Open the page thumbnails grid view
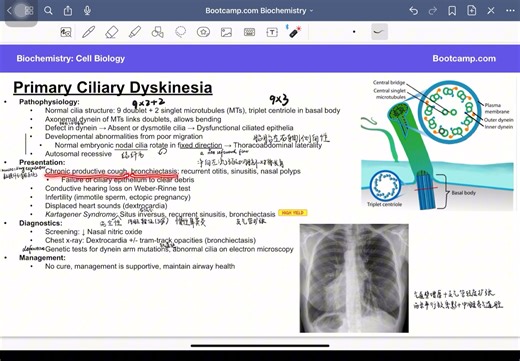Screen dimensions: 520x361 click(x=29, y=11)
